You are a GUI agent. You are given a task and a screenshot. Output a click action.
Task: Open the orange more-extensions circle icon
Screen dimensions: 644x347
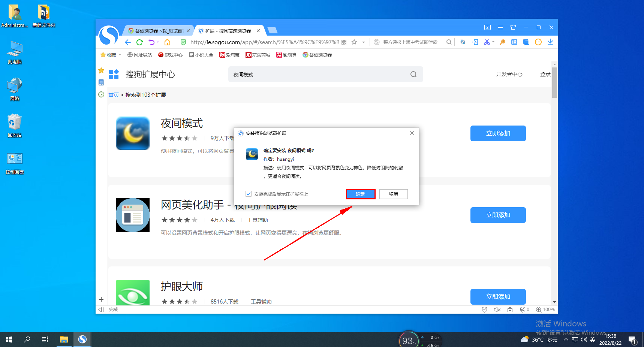tap(538, 42)
